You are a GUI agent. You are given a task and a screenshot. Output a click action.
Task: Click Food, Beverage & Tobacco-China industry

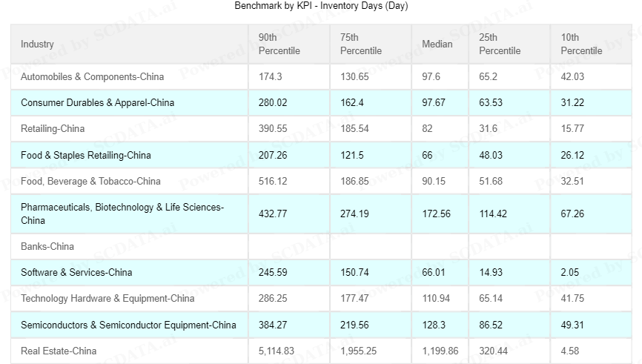tap(90, 182)
